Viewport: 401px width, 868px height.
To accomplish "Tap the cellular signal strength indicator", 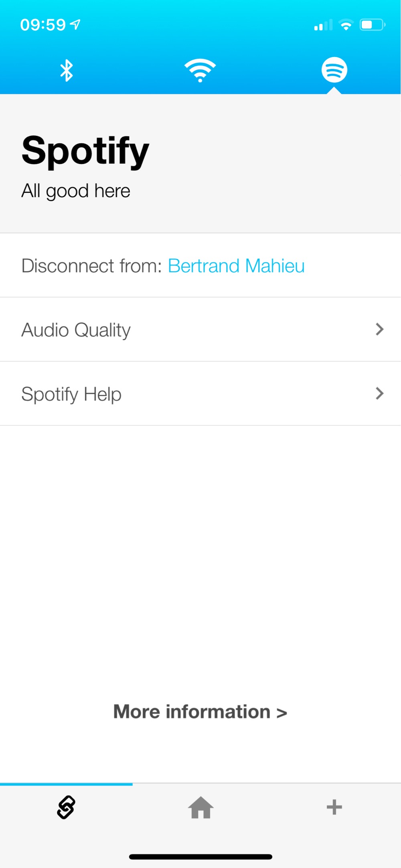I will pyautogui.click(x=323, y=25).
